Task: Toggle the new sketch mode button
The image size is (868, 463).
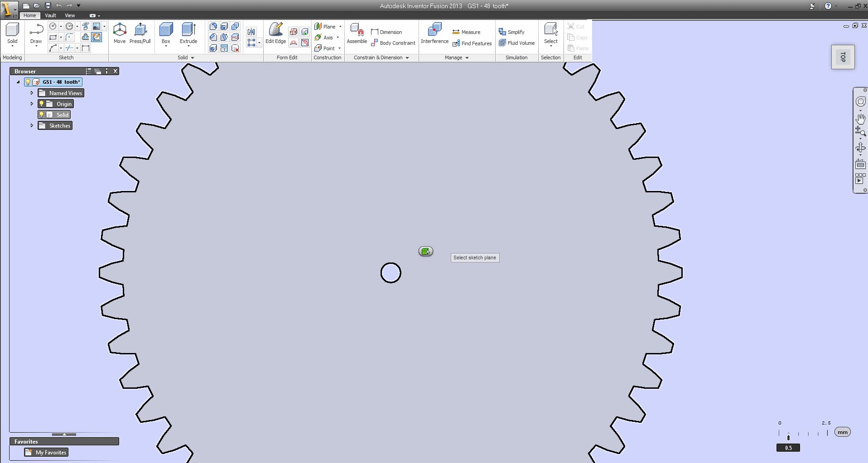Action: [96, 37]
